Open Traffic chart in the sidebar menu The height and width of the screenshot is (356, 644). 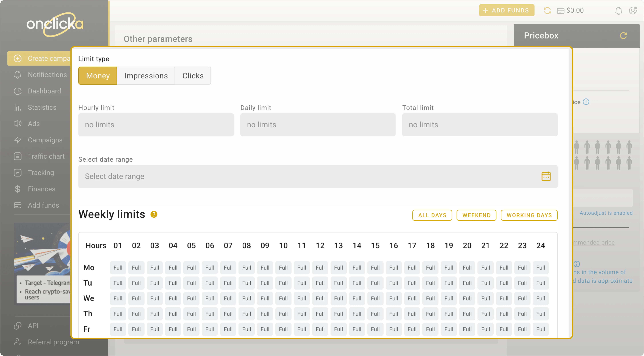46,156
